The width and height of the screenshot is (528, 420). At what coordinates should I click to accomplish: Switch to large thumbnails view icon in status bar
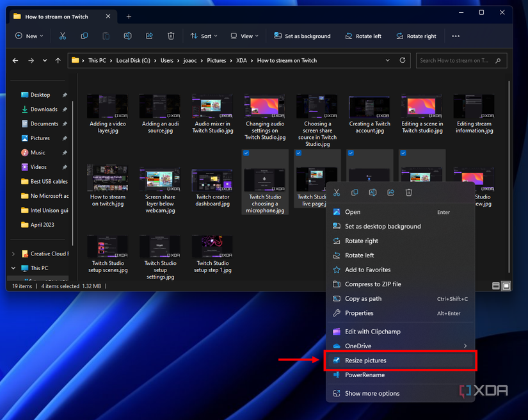coord(506,286)
